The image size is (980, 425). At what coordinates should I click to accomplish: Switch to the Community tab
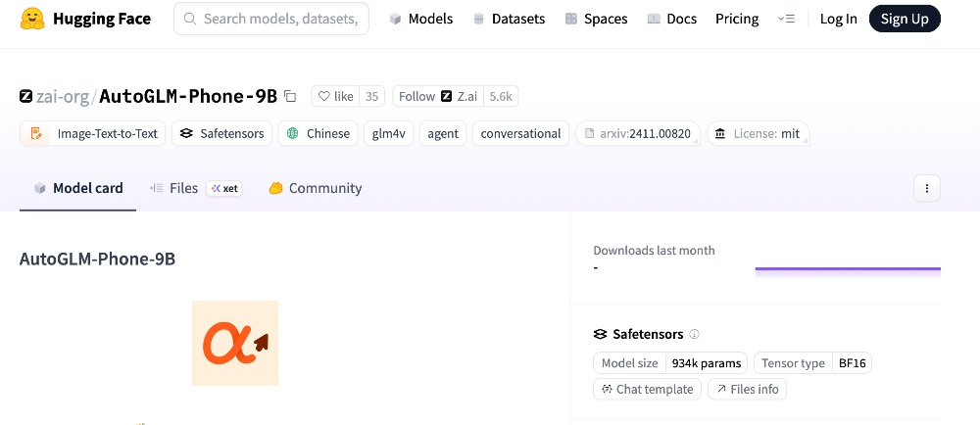tap(315, 188)
